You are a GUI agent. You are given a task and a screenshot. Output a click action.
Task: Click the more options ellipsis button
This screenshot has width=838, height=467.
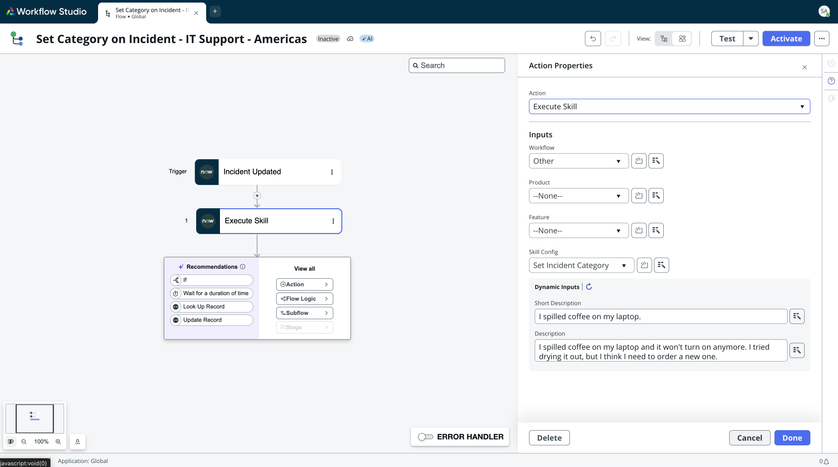(822, 39)
